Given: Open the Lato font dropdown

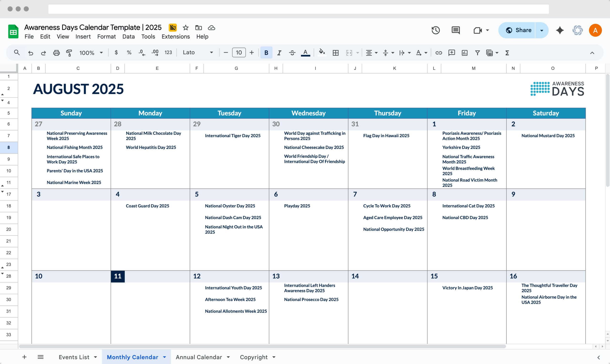Looking at the screenshot, I should tap(198, 52).
